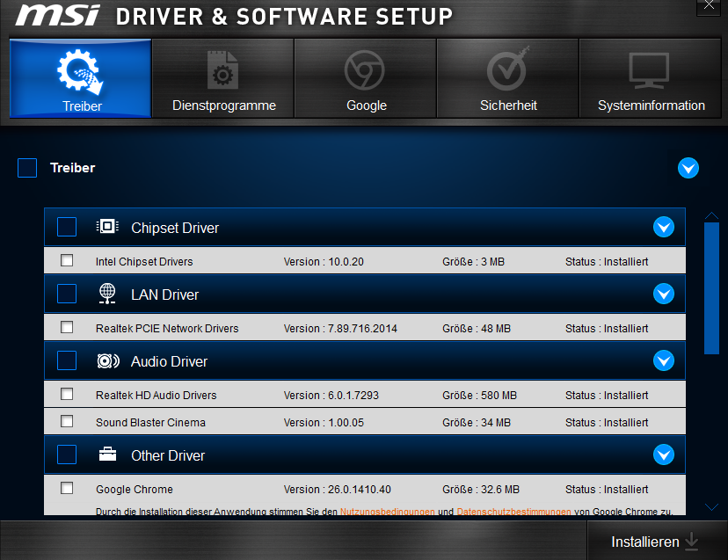Check Realtek PCIE Network Drivers
The height and width of the screenshot is (560, 728).
[x=67, y=327]
